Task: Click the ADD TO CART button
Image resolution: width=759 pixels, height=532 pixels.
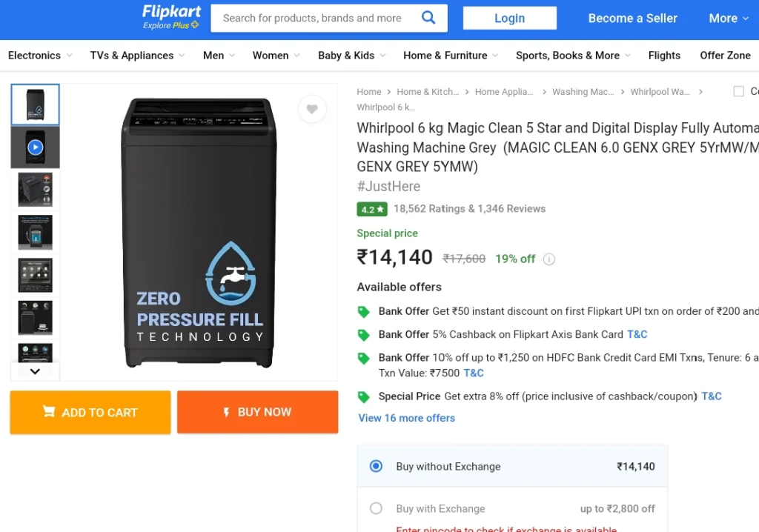Action: [x=90, y=413]
